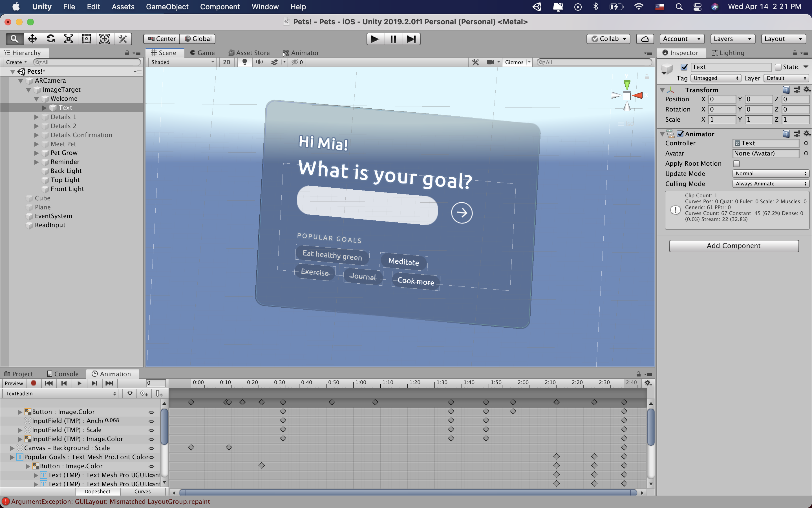812x508 pixels.
Task: Toggle the Global handle rotation button
Action: [x=198, y=39]
